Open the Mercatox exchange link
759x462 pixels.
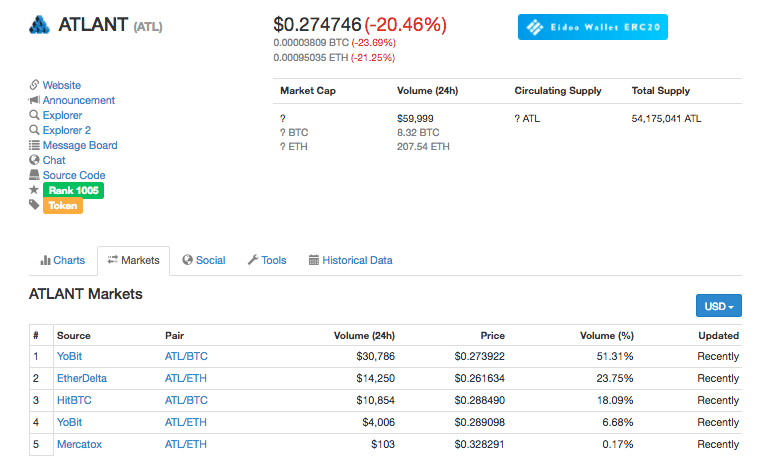pyautogui.click(x=79, y=444)
